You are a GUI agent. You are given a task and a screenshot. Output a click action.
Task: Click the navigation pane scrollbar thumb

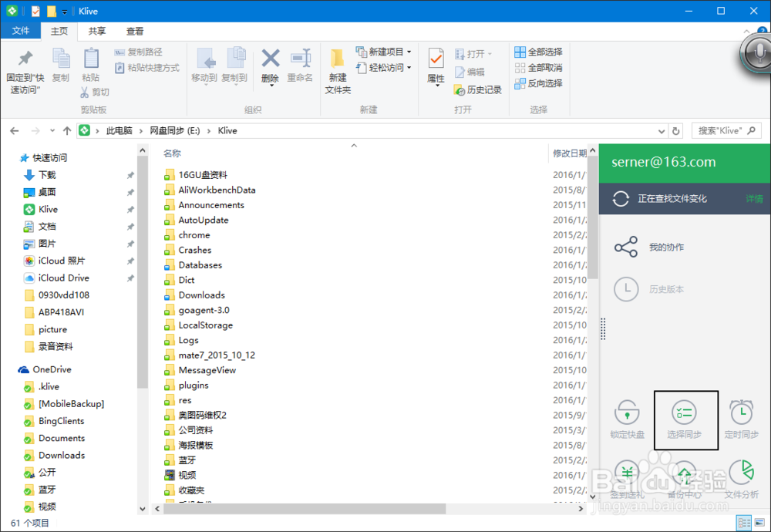pos(143,273)
